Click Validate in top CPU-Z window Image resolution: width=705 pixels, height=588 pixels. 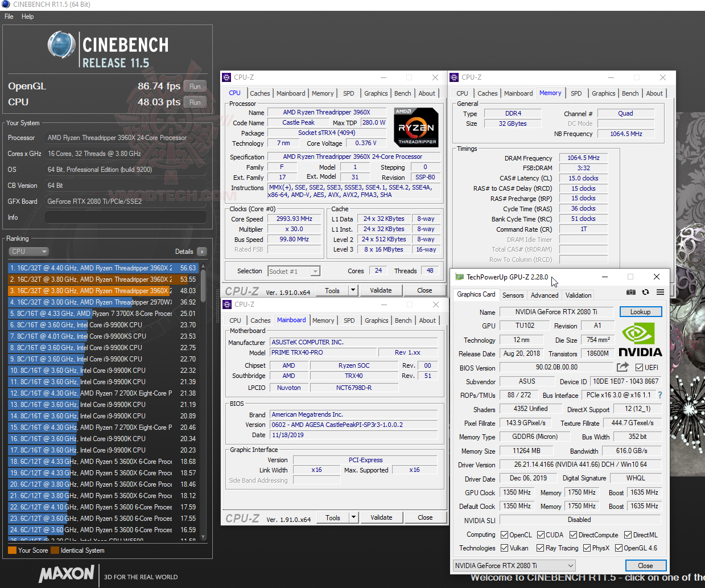(381, 290)
